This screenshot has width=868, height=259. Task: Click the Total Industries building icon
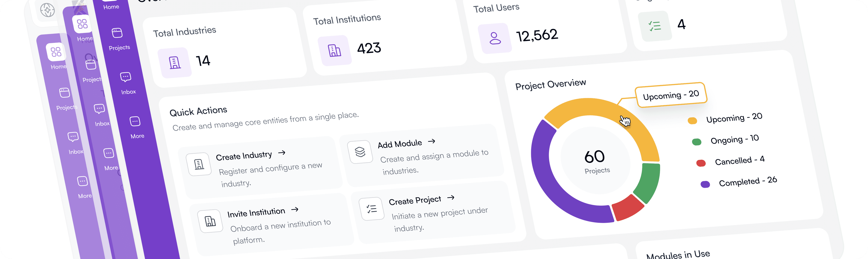pyautogui.click(x=175, y=63)
